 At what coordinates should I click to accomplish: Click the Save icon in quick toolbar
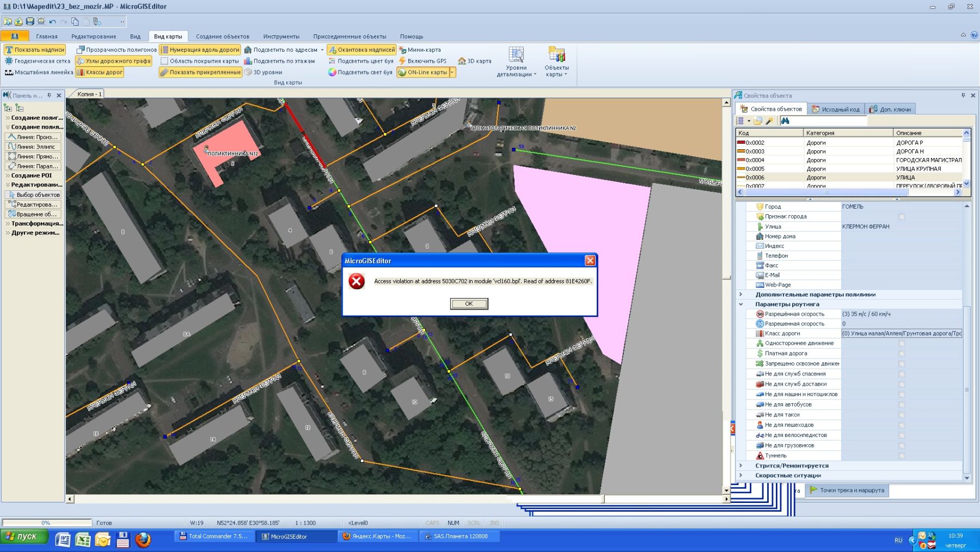(x=30, y=21)
